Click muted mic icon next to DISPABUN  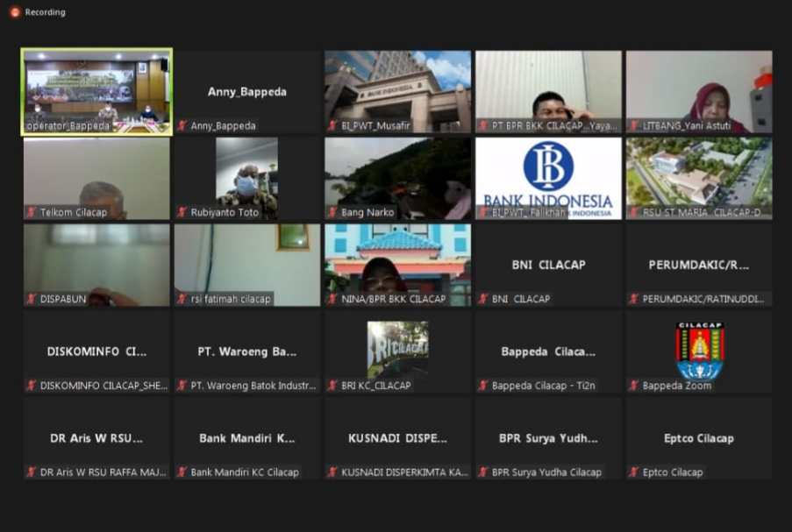tap(32, 299)
